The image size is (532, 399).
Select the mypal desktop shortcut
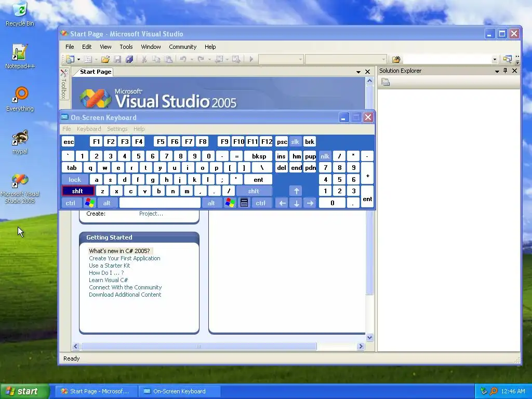(20, 142)
